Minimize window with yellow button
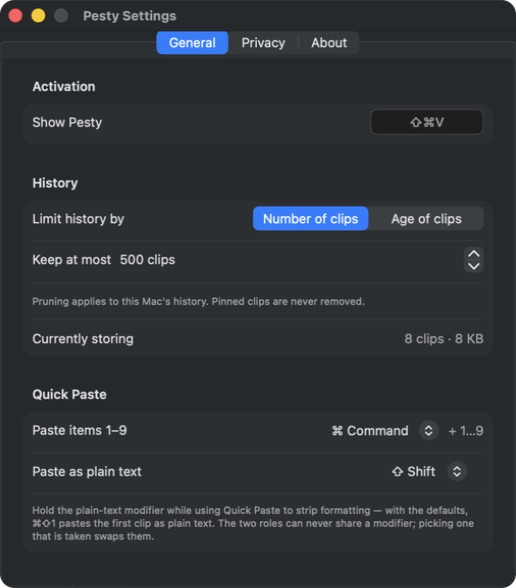The height and width of the screenshot is (588, 516). click(x=38, y=16)
